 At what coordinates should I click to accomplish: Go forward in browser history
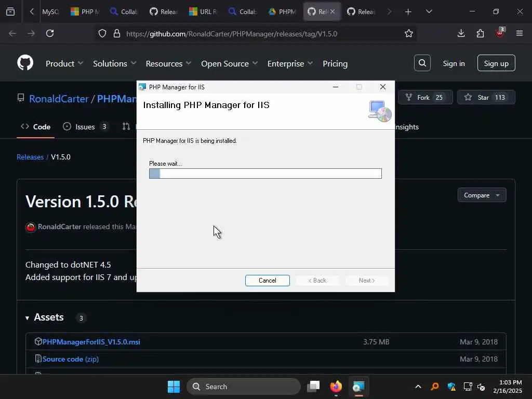tap(31, 33)
